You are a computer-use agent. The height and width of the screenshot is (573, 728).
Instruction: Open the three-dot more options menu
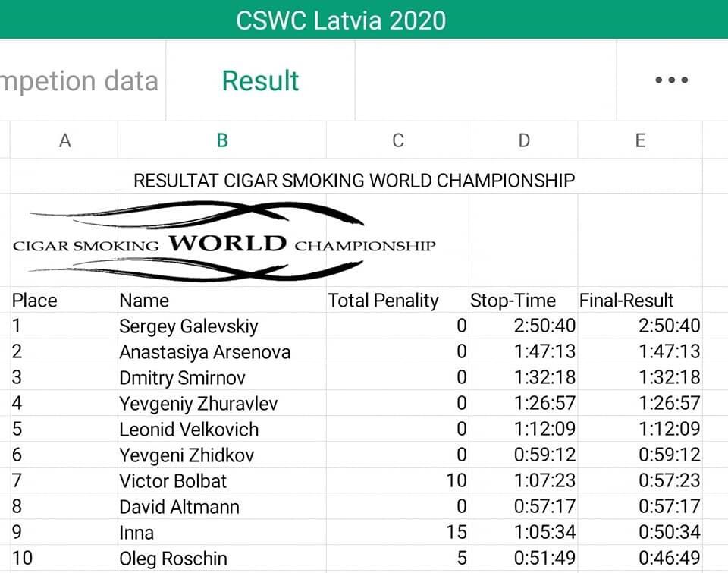[671, 80]
